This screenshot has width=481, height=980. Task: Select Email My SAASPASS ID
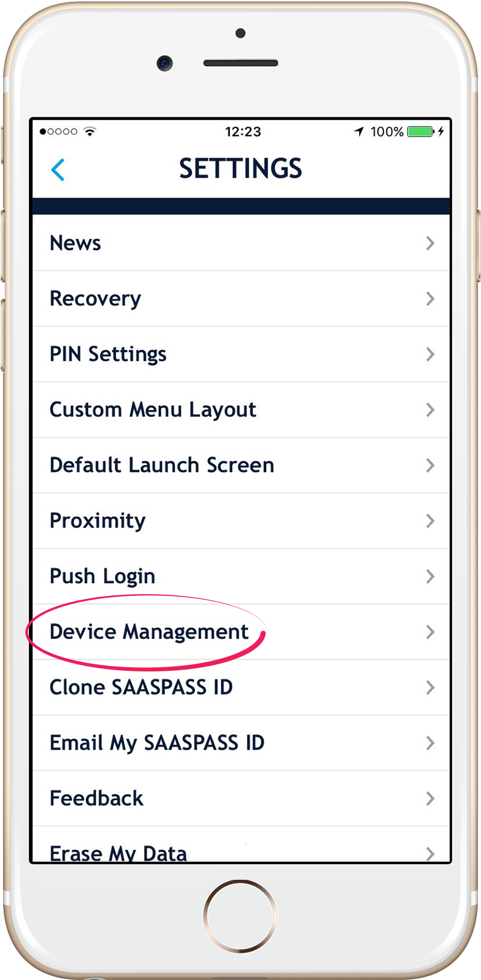click(241, 743)
